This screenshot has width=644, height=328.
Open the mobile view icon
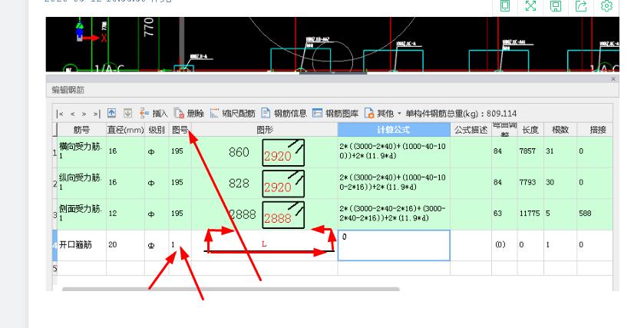point(505,5)
